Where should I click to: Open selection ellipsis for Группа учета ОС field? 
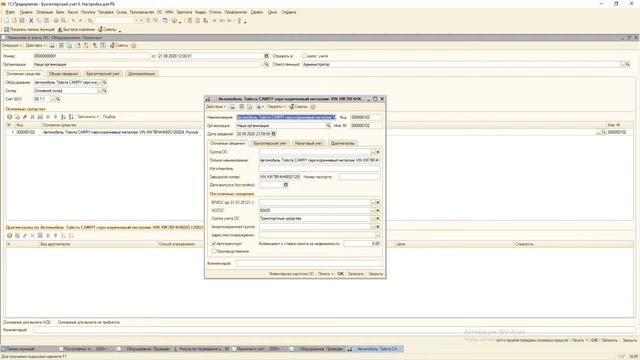point(373,219)
